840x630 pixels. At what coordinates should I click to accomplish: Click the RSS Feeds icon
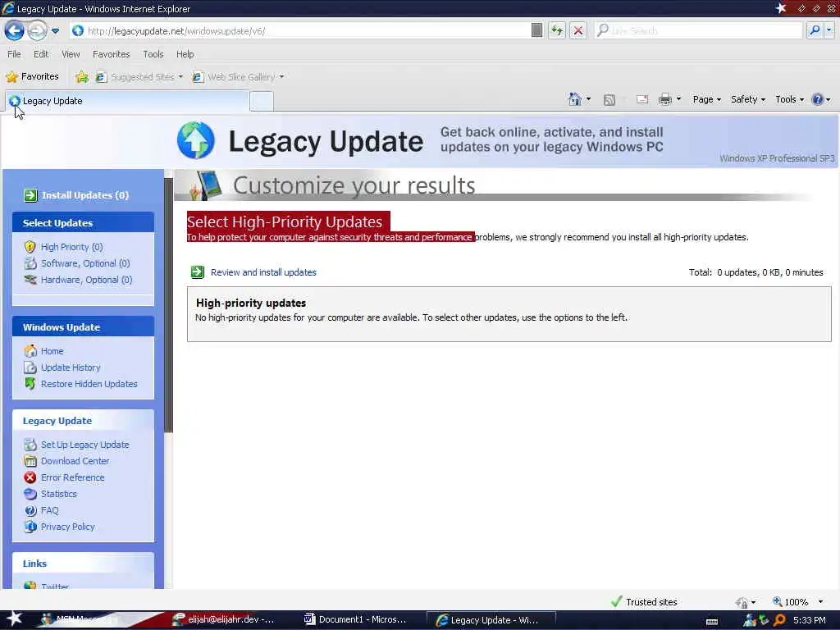coord(609,99)
